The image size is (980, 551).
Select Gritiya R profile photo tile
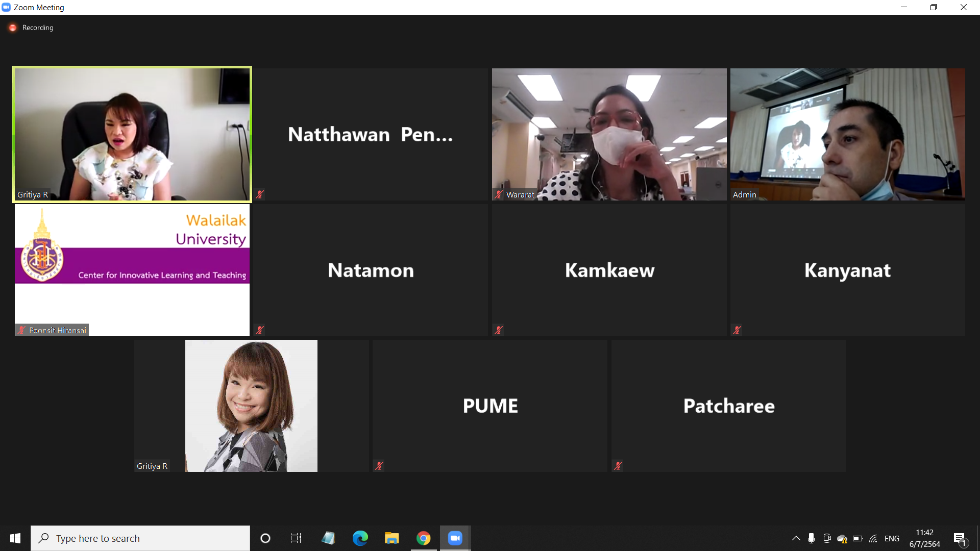tap(251, 406)
